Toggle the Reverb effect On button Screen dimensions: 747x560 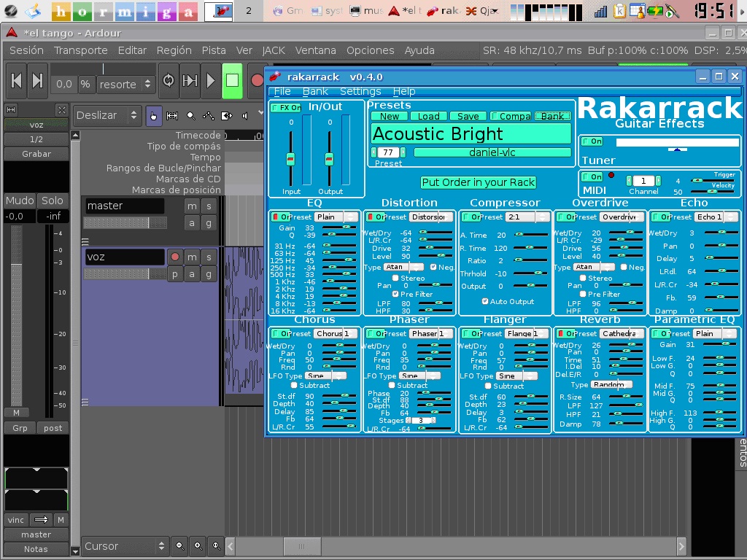click(x=565, y=333)
